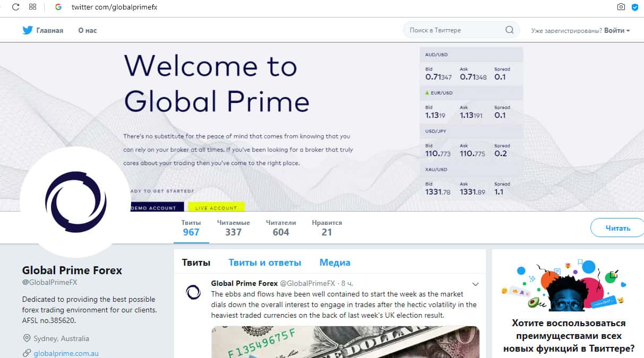Viewport: 644px width, 358px height.
Task: Click the link chain icon beside the website
Action: [x=27, y=353]
